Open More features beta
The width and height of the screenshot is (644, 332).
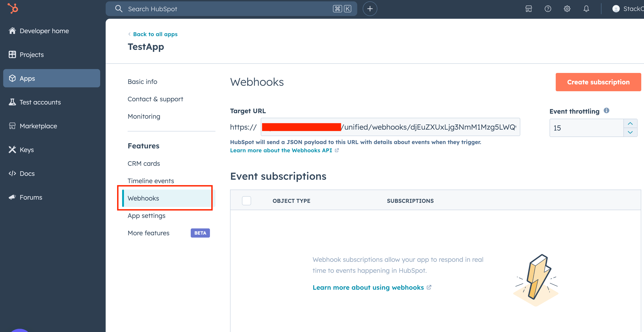coord(148,233)
